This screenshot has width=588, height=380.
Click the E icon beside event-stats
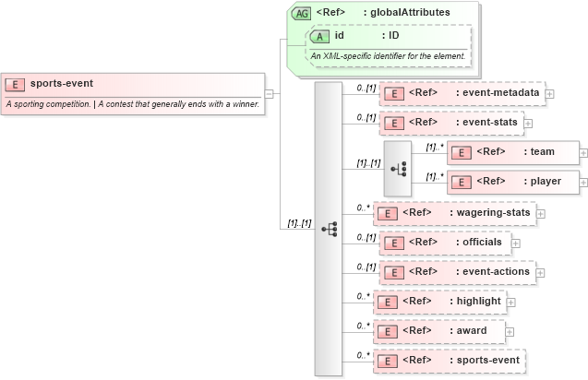click(394, 124)
